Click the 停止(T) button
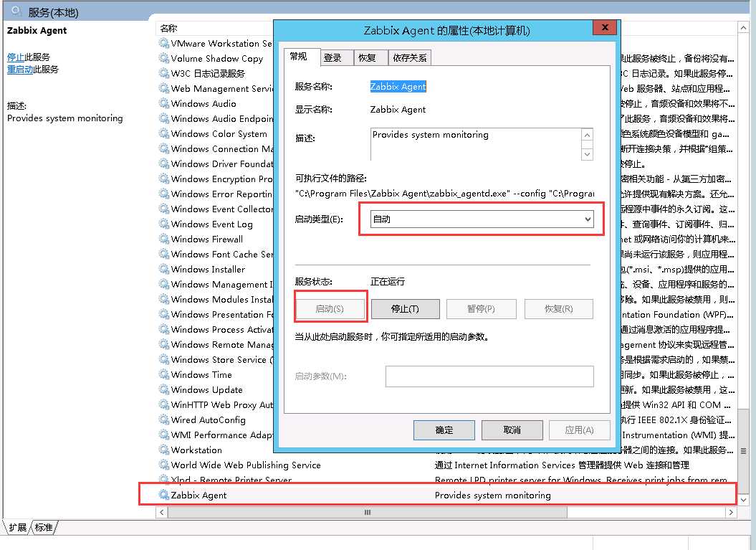The image size is (756, 550). tap(405, 309)
